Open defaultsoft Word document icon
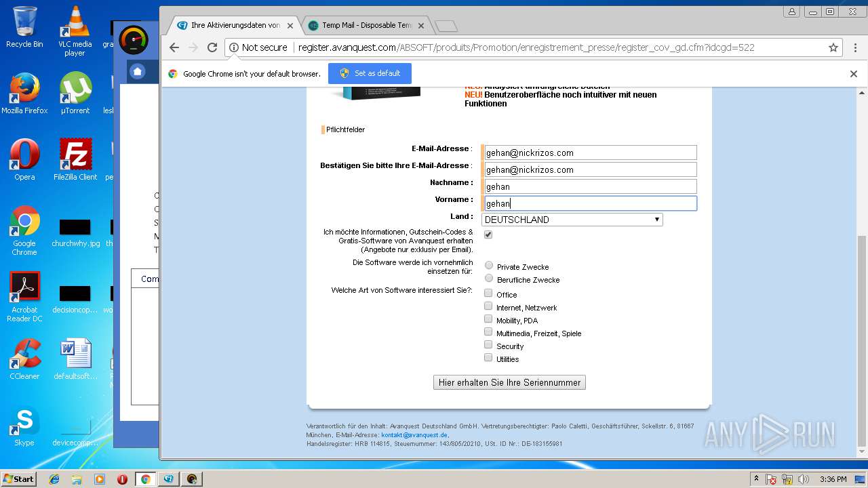The width and height of the screenshot is (868, 488). pos(75,359)
